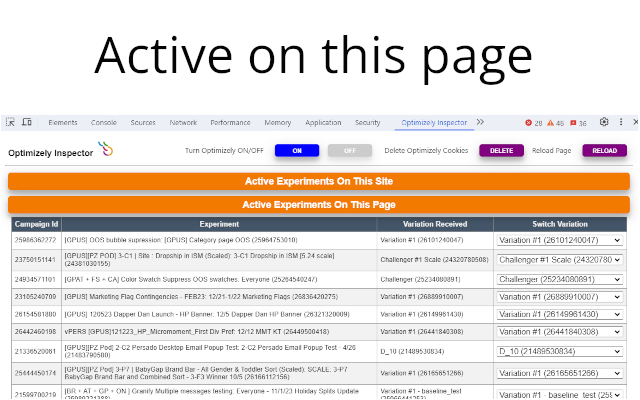Click the Experiment column header
Image resolution: width=640 pixels, height=400 pixels.
click(219, 224)
